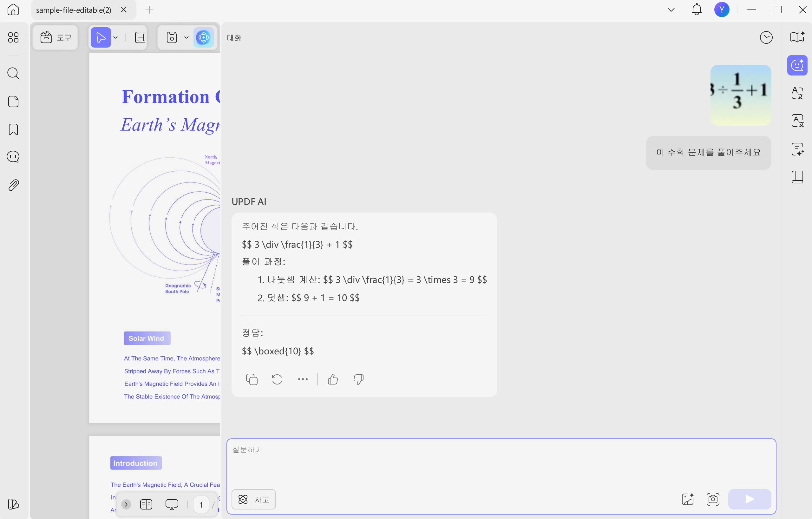The width and height of the screenshot is (812, 519).
Task: Open a new tab with plus
Action: [149, 10]
